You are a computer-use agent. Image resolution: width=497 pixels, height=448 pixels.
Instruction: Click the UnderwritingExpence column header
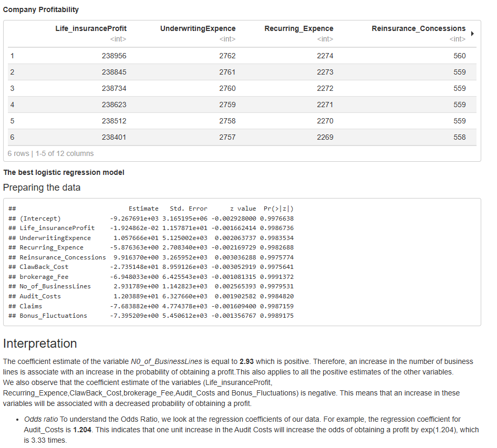198,28
